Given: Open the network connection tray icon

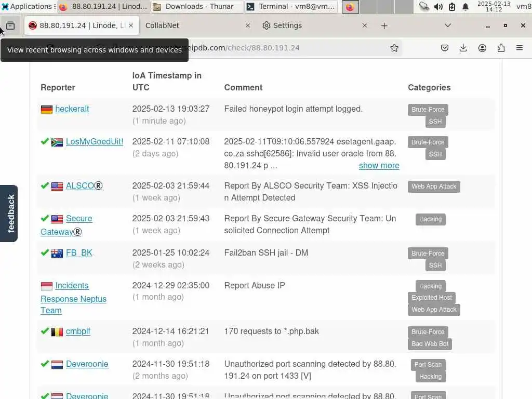Looking at the screenshot, I should pyautogui.click(x=424, y=6).
